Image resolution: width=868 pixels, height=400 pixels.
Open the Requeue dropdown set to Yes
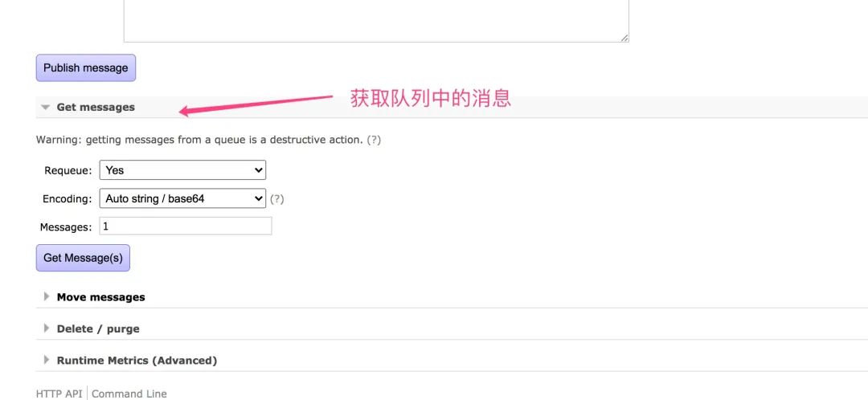[x=182, y=170]
